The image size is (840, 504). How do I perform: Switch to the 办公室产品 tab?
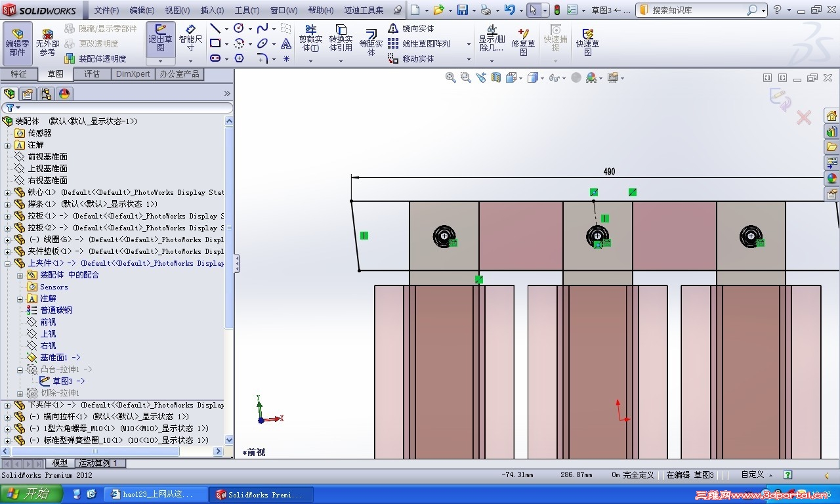point(179,74)
